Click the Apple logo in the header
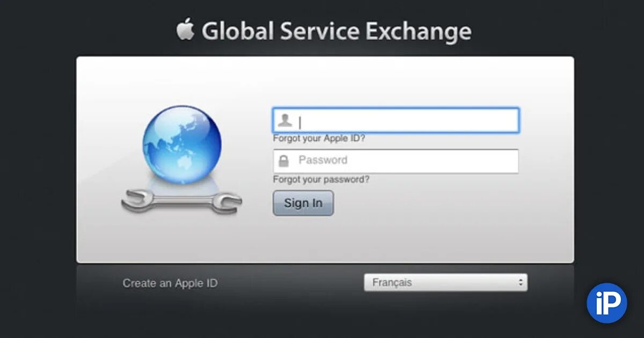644x338 pixels. point(185,30)
